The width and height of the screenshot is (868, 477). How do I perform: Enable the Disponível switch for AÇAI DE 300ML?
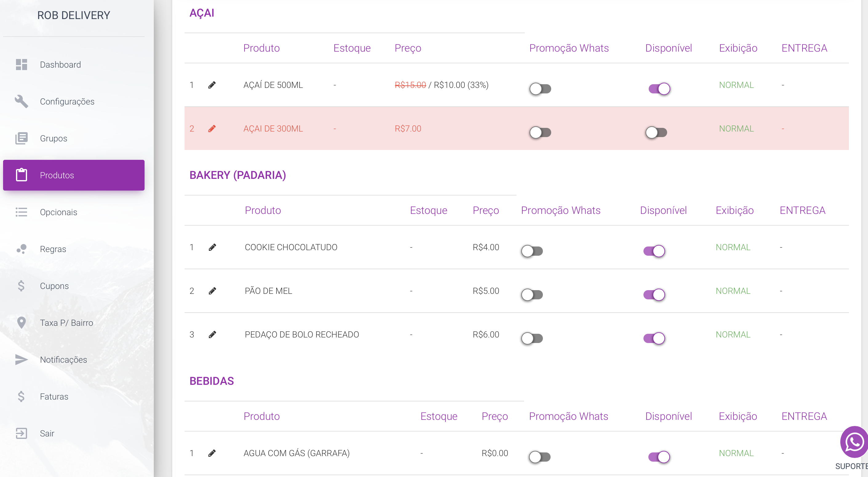656,133
